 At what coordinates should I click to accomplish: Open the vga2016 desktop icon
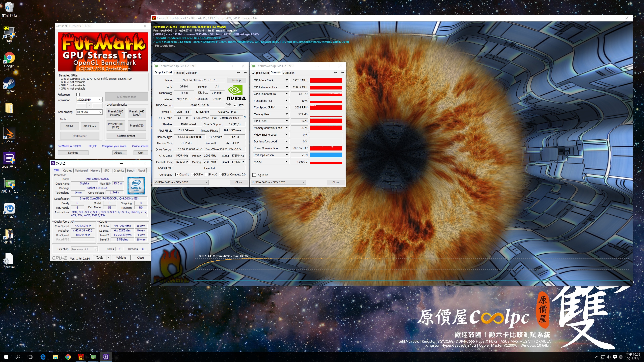9,236
